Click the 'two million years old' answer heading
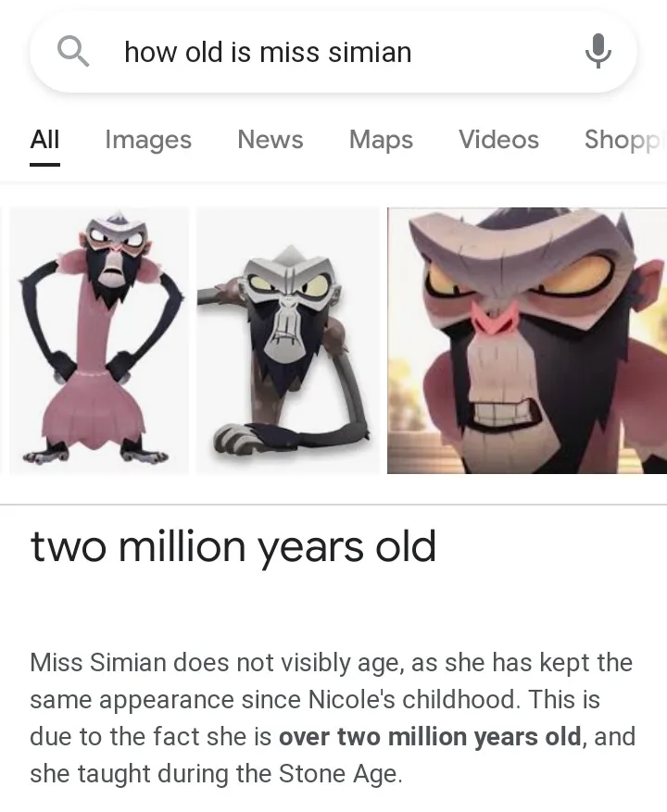The width and height of the screenshot is (667, 812). [233, 547]
